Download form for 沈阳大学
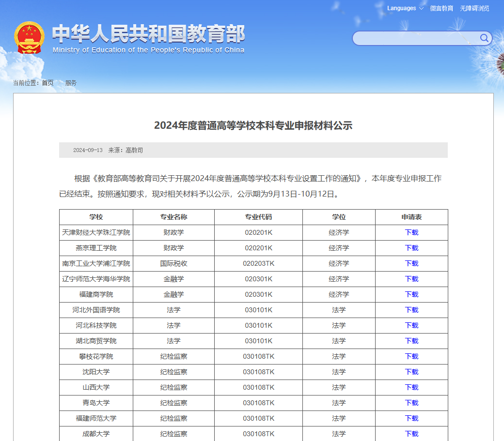This screenshot has width=504, height=441. tap(411, 372)
